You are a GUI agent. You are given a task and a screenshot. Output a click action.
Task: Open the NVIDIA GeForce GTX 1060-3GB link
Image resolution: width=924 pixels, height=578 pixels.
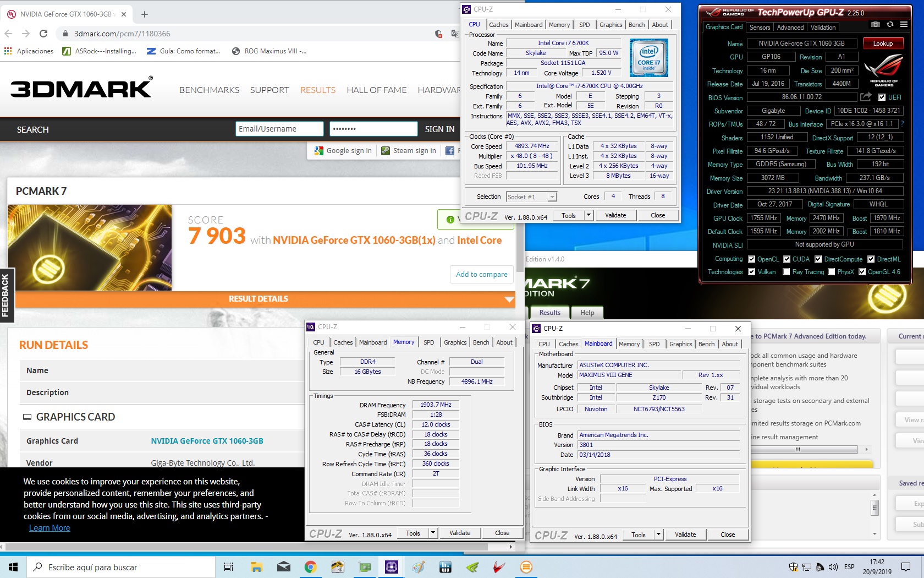click(207, 441)
